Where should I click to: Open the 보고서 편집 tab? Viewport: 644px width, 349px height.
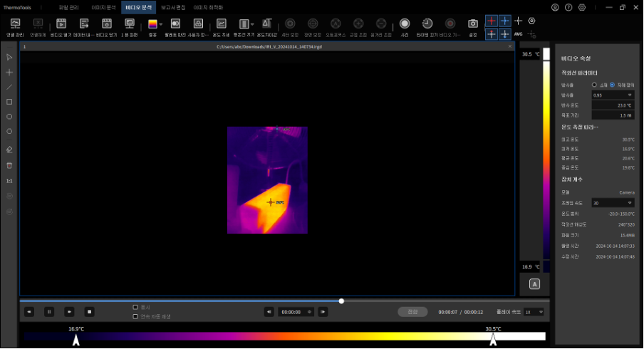(172, 6)
